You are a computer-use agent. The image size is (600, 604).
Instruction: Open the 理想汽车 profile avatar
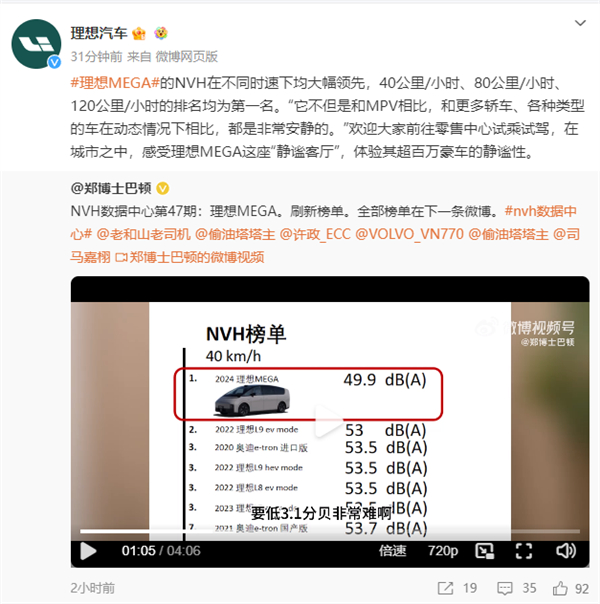coord(36,44)
